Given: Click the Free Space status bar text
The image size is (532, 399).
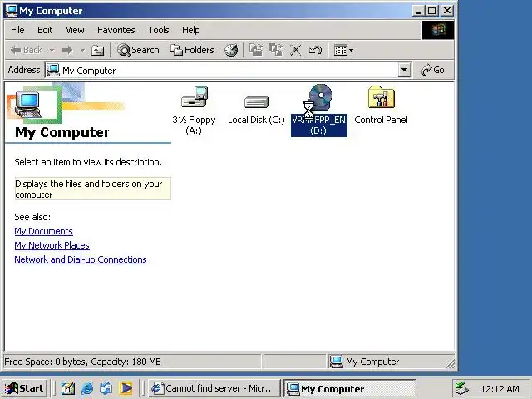Looking at the screenshot, I should [82, 362].
